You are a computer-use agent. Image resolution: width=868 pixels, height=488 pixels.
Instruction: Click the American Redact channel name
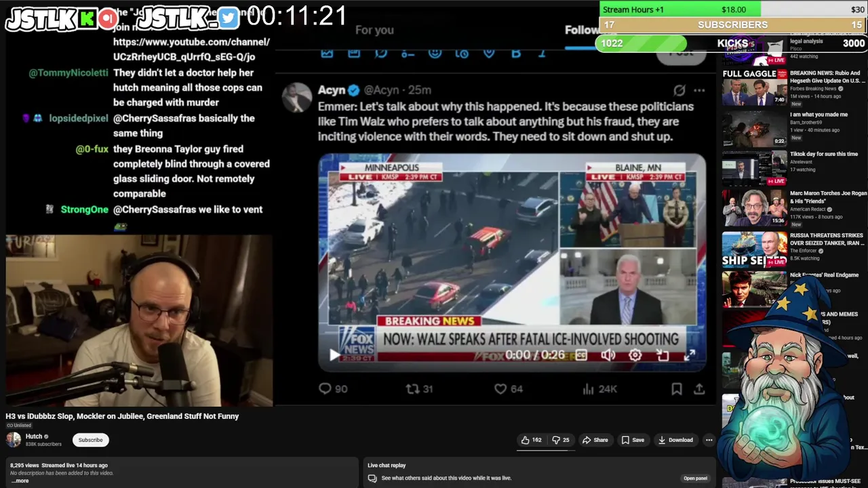point(808,210)
